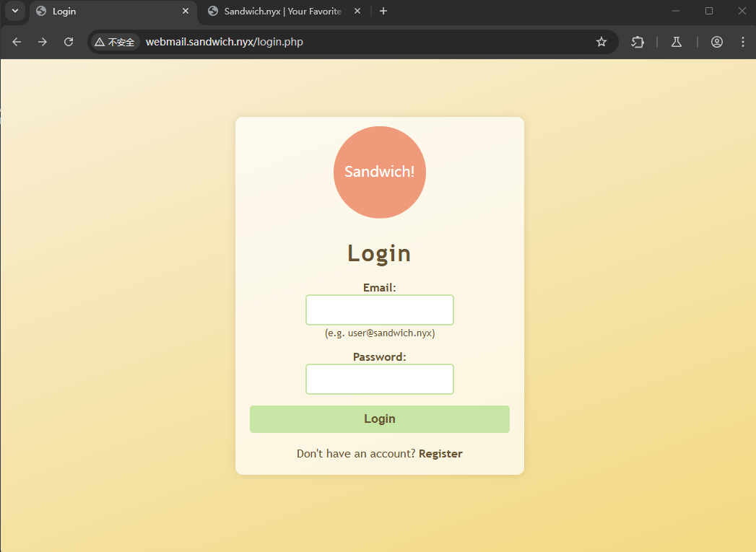Screen dimensions: 756x552
Task: Open a new tab with plus button
Action: click(383, 11)
